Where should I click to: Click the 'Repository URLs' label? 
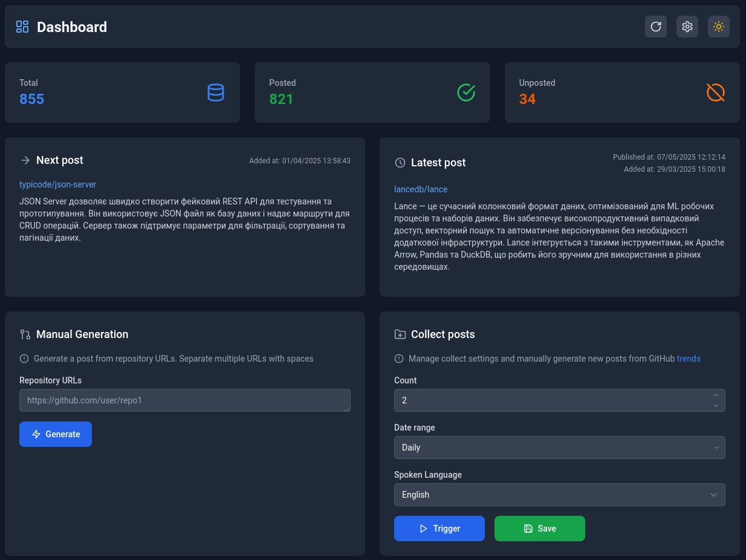[x=51, y=380]
